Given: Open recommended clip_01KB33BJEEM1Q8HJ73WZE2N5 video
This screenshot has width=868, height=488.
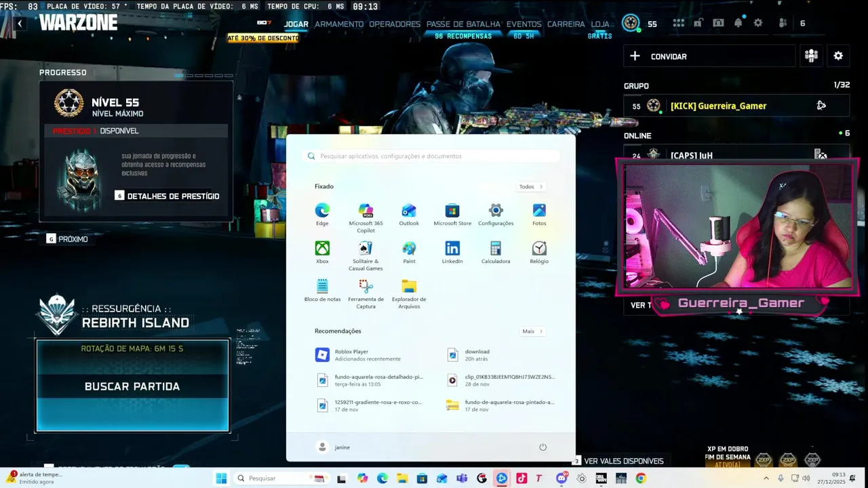Looking at the screenshot, I should [500, 380].
